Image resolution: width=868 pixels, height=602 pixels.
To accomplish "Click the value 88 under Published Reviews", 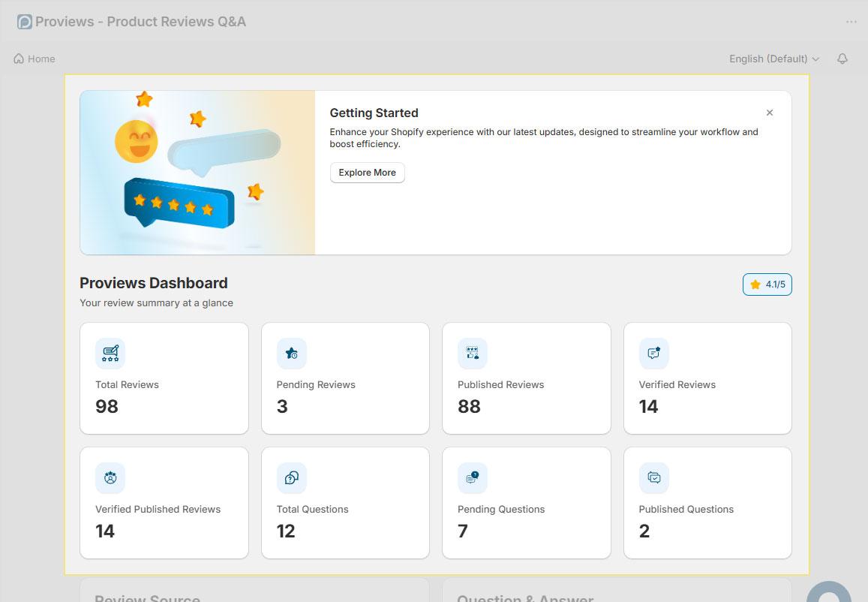I will point(469,407).
